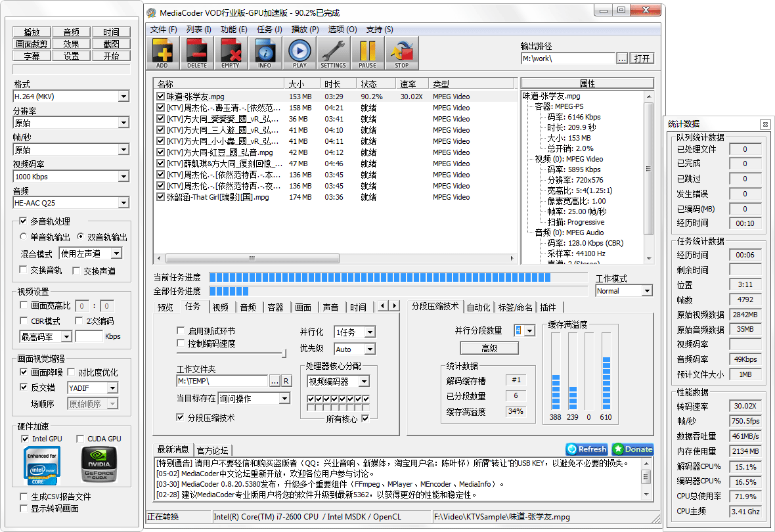Image resolution: width=775 pixels, height=532 pixels.
Task: Enable 生成CSV报告文件 checkbox
Action: pos(23,496)
